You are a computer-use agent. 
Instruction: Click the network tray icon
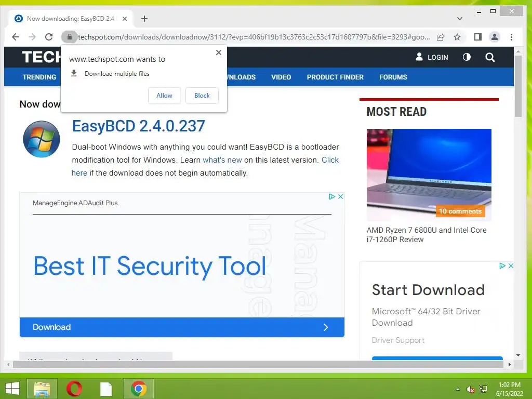[x=483, y=389]
